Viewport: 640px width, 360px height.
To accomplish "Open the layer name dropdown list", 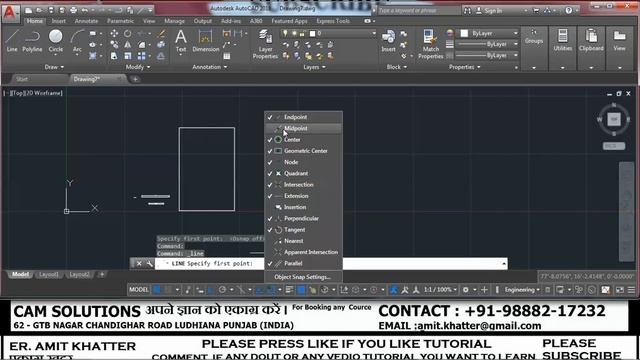I will tap(373, 33).
